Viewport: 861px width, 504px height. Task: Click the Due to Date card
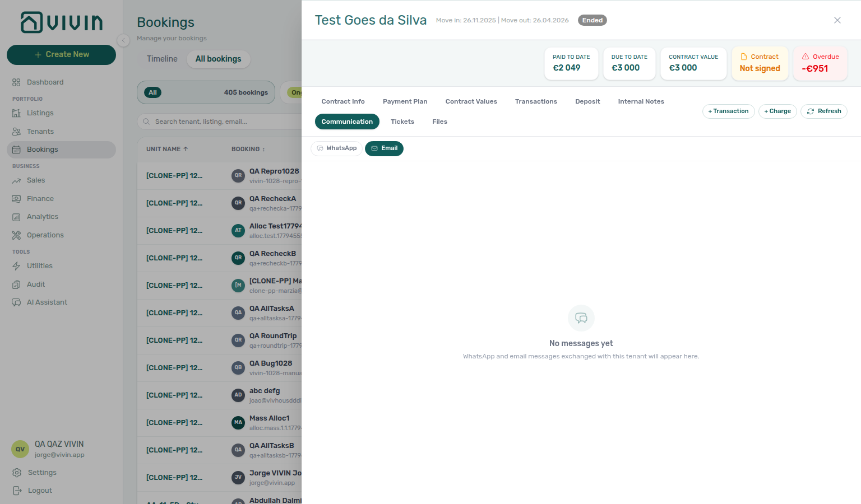click(x=629, y=63)
